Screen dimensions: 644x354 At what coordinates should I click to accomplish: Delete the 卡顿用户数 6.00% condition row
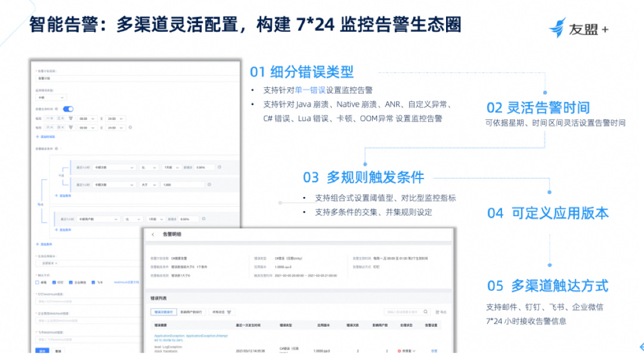tap(204, 218)
